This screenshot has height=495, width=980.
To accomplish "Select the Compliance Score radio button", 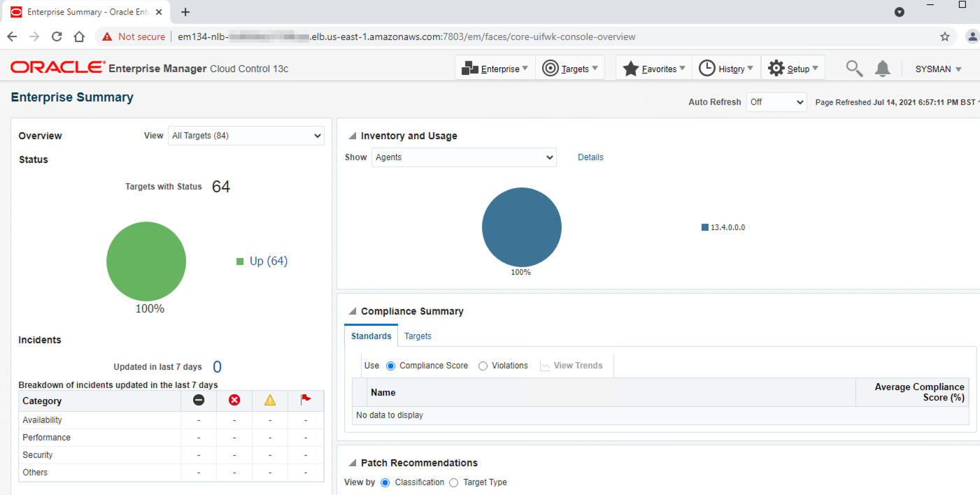I will coord(390,366).
